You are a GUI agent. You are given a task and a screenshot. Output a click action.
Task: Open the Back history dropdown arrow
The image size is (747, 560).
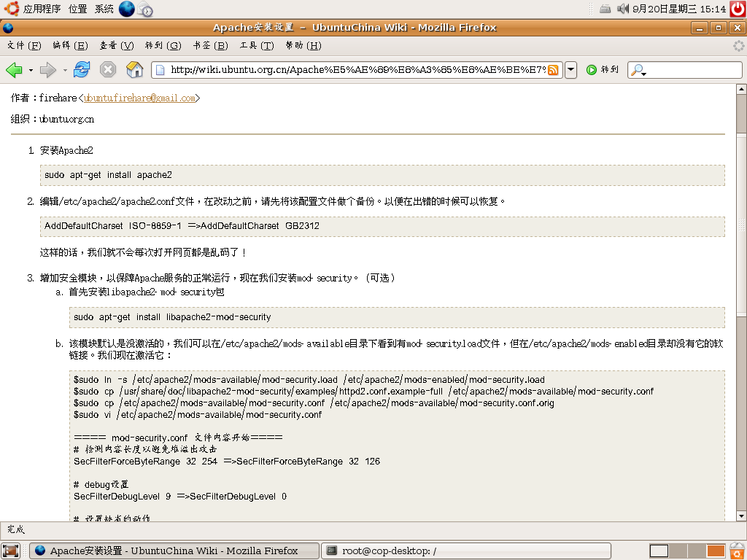(x=31, y=70)
